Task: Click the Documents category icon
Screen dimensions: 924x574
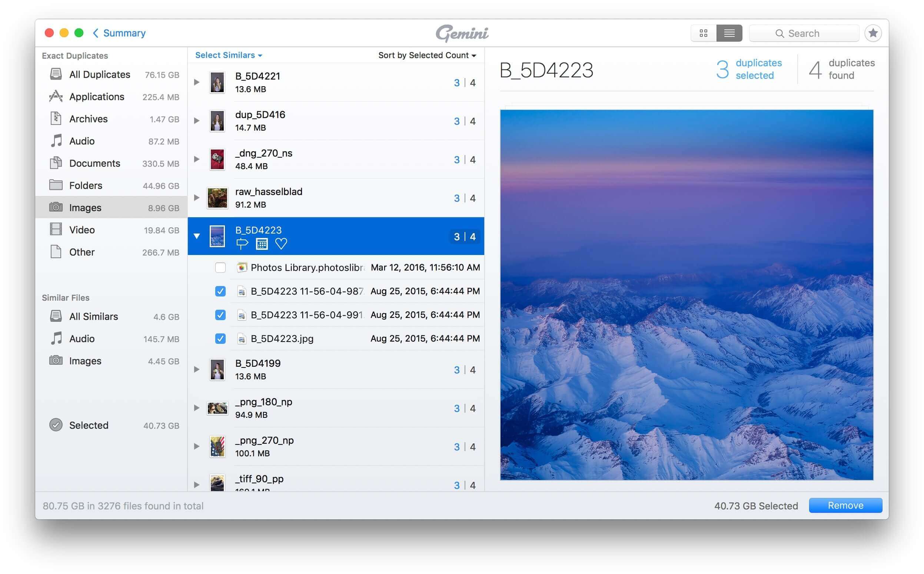Action: (56, 163)
